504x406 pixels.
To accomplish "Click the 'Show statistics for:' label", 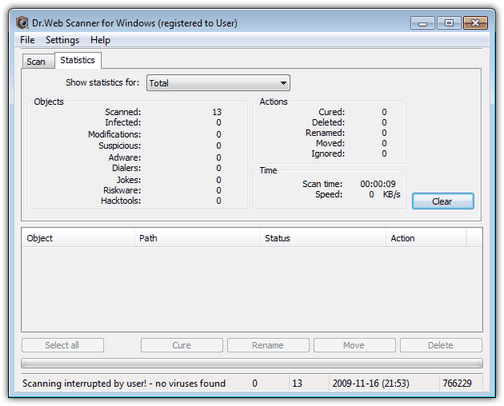I will [102, 82].
